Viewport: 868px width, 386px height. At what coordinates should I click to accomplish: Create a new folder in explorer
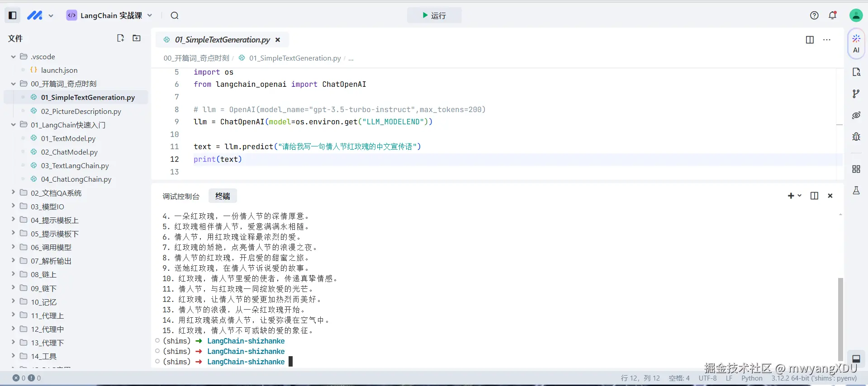tap(136, 38)
